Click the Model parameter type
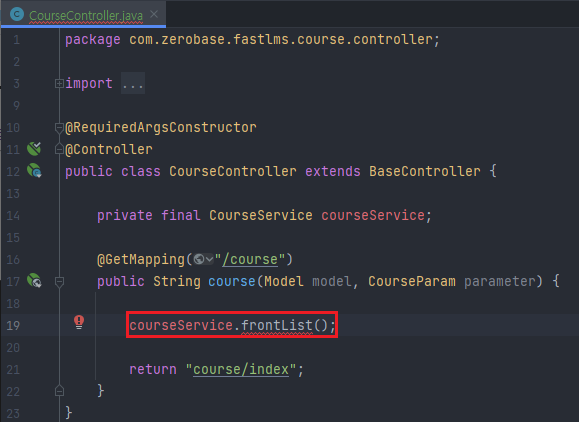The width and height of the screenshot is (579, 422). pyautogui.click(x=284, y=282)
